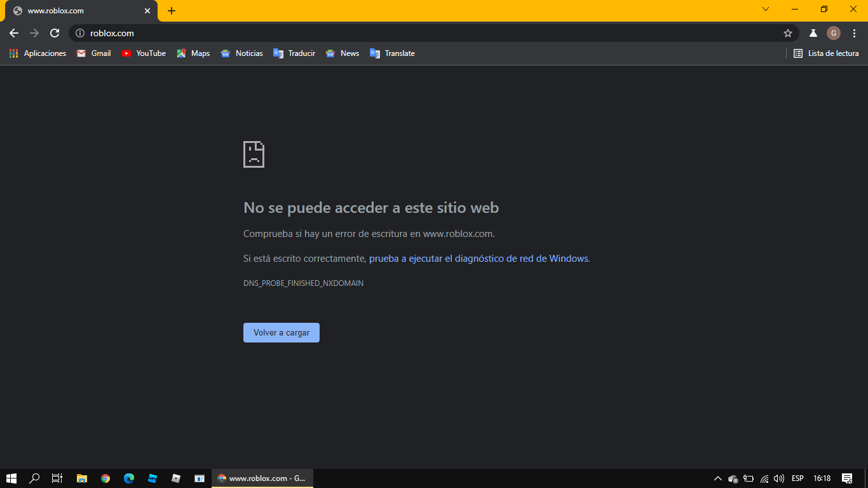Launch Roblox from the taskbar
Image resolution: width=868 pixels, height=488 pixels.
pos(176,478)
